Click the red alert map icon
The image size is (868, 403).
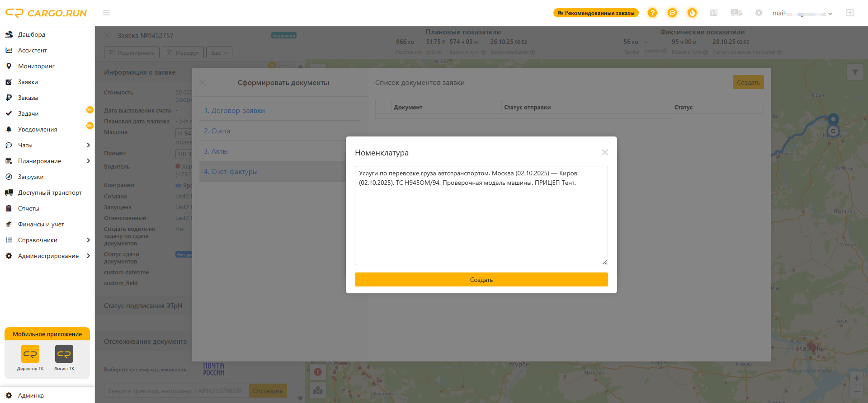click(x=318, y=372)
